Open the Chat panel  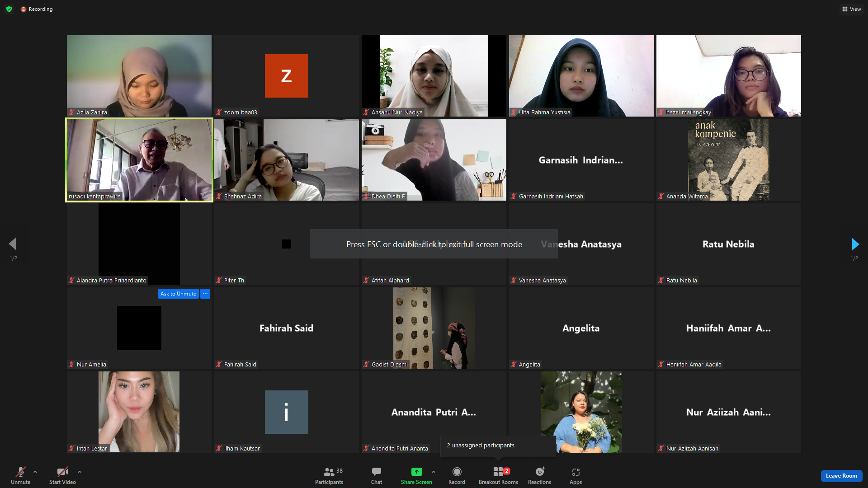pos(377,476)
